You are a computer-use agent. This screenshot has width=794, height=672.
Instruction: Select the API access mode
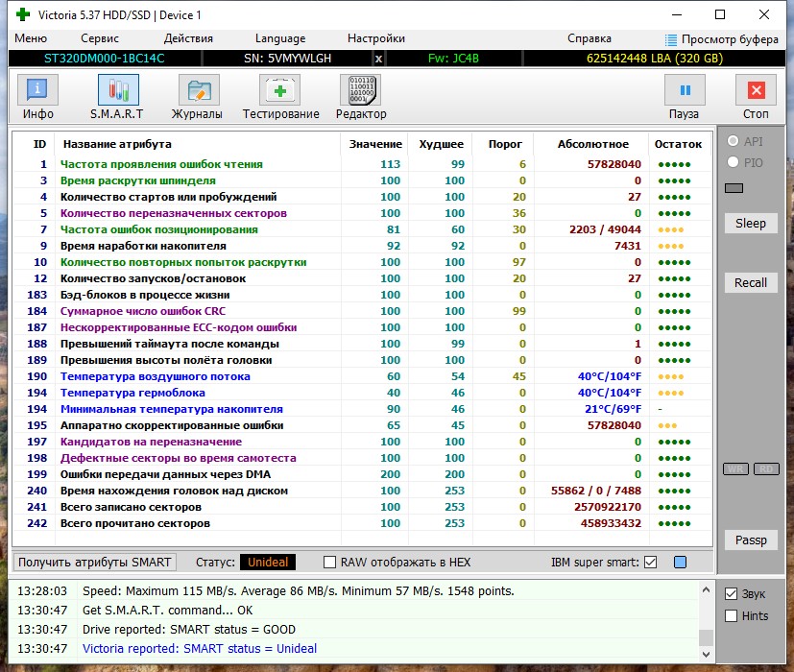[733, 141]
